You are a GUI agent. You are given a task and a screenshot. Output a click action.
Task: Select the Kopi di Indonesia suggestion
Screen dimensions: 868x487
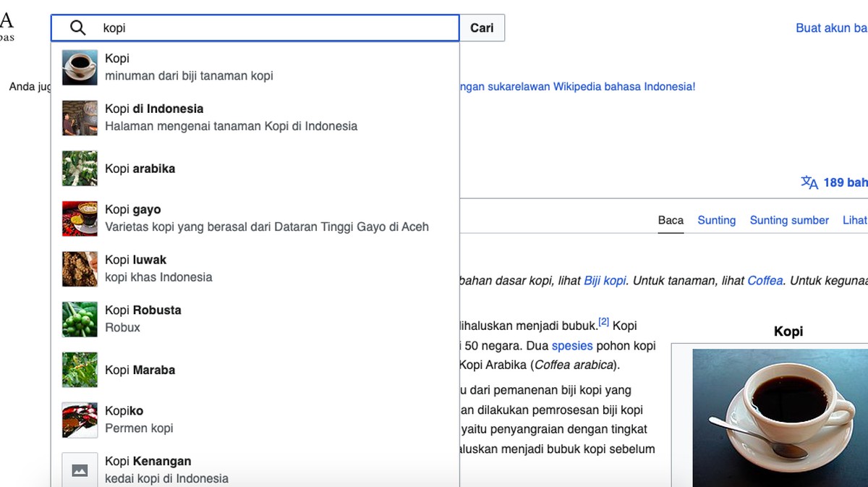231,117
